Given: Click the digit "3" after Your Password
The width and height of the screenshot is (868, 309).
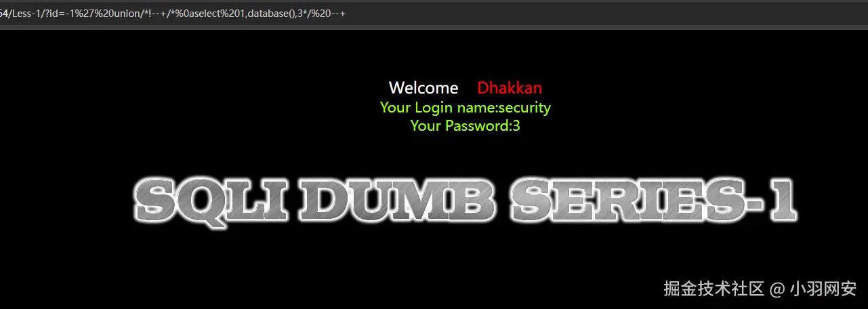Looking at the screenshot, I should click(x=516, y=125).
